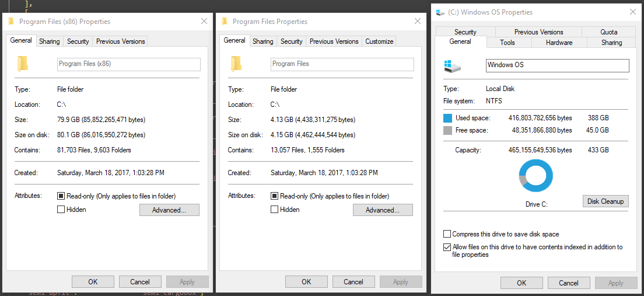Click size value 79.9 GB (85,852,265,471 bytes)

101,120
